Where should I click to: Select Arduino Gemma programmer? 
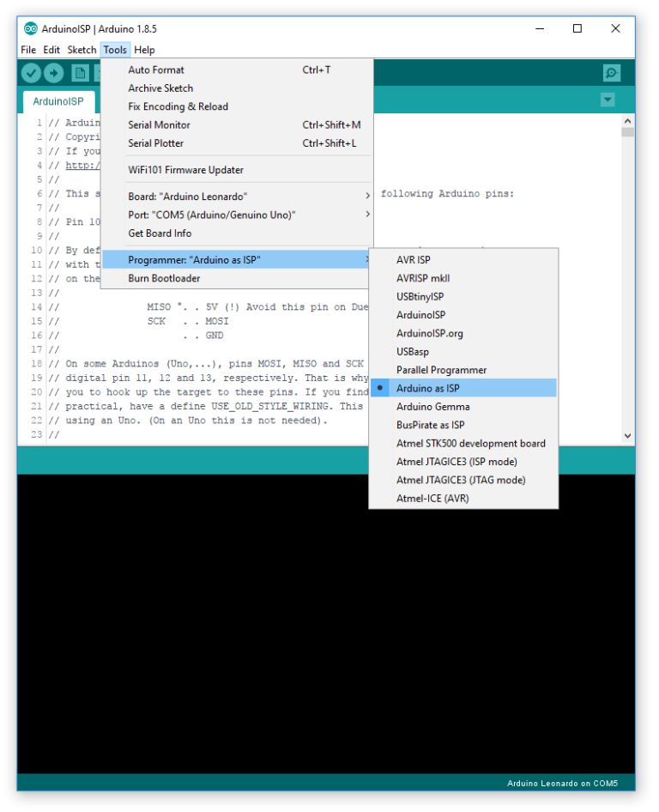[x=464, y=407]
